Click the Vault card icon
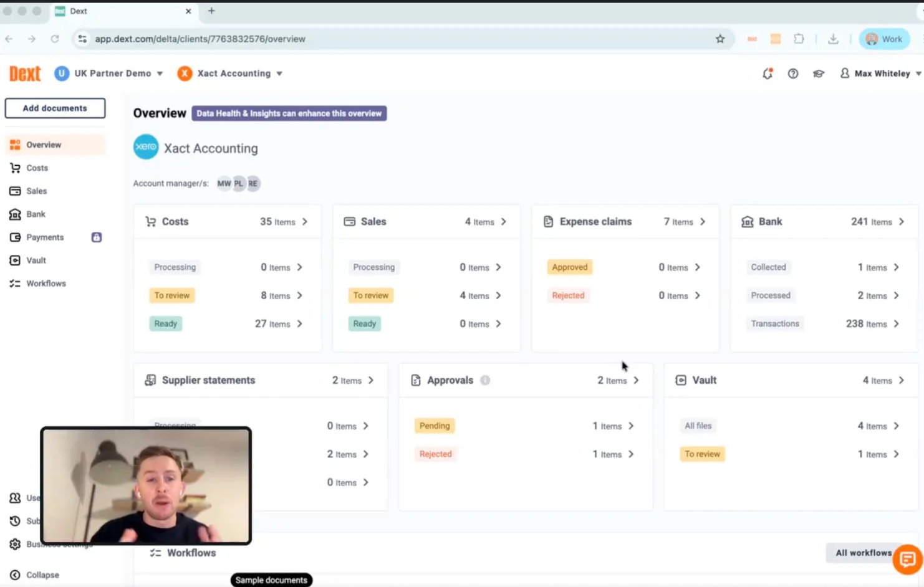This screenshot has width=924, height=587. [681, 380]
